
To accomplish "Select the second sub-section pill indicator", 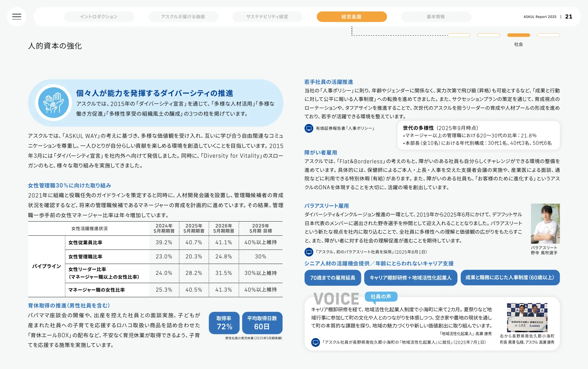I will click(489, 35).
